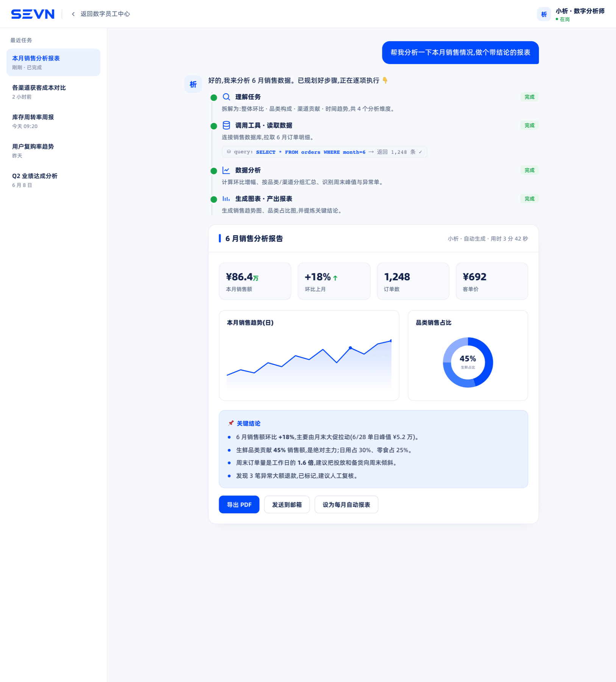
Task: Select the 用户复购率趋势 task
Action: (x=53, y=151)
